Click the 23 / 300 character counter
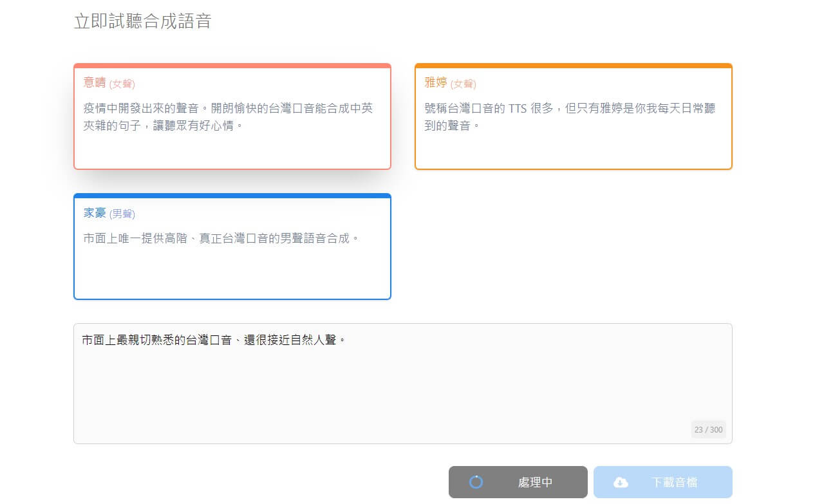 point(708,429)
